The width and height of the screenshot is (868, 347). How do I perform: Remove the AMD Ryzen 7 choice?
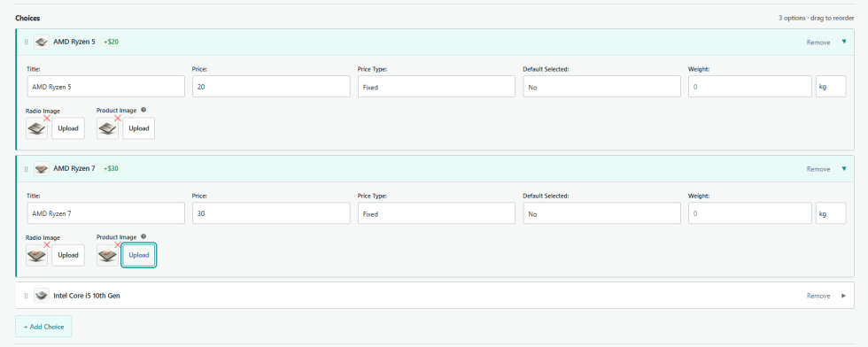pyautogui.click(x=818, y=169)
